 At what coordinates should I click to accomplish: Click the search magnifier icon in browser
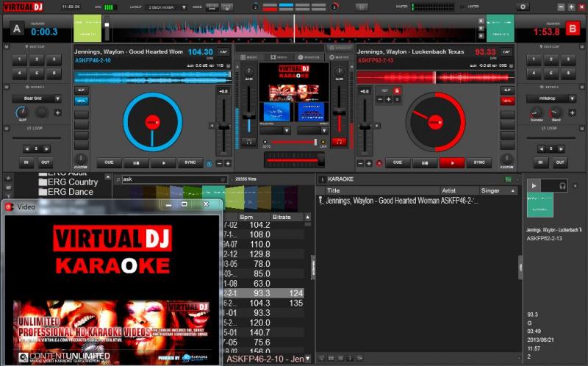pos(118,179)
